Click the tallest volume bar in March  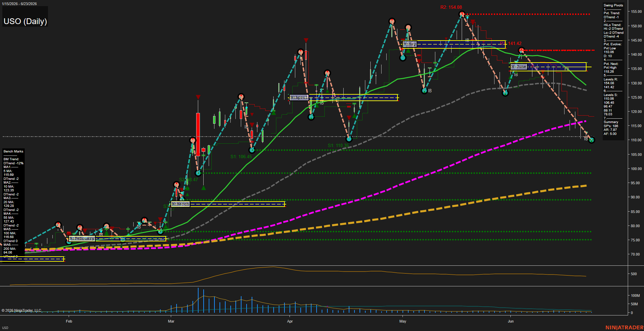tap(198, 300)
